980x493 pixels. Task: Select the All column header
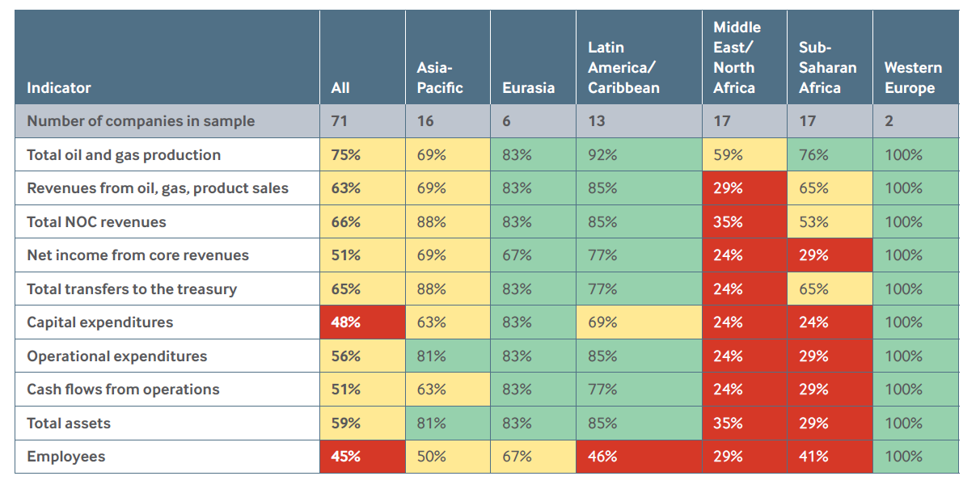[340, 88]
